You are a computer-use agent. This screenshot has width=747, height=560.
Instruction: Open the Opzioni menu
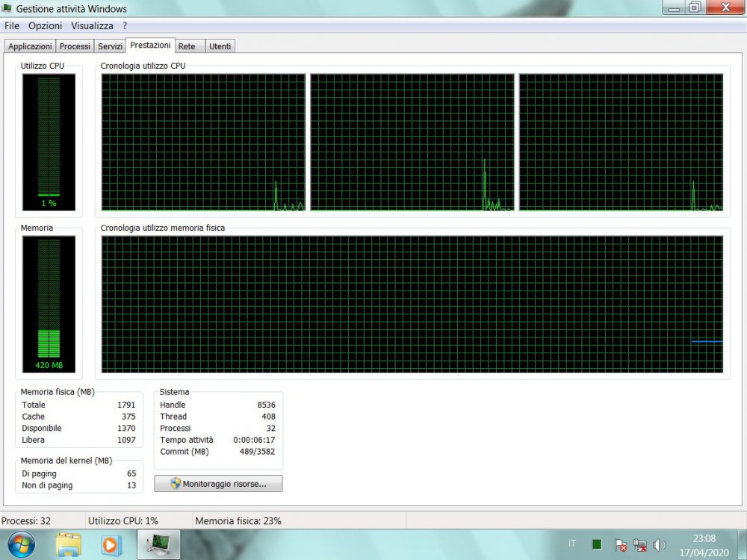[45, 25]
